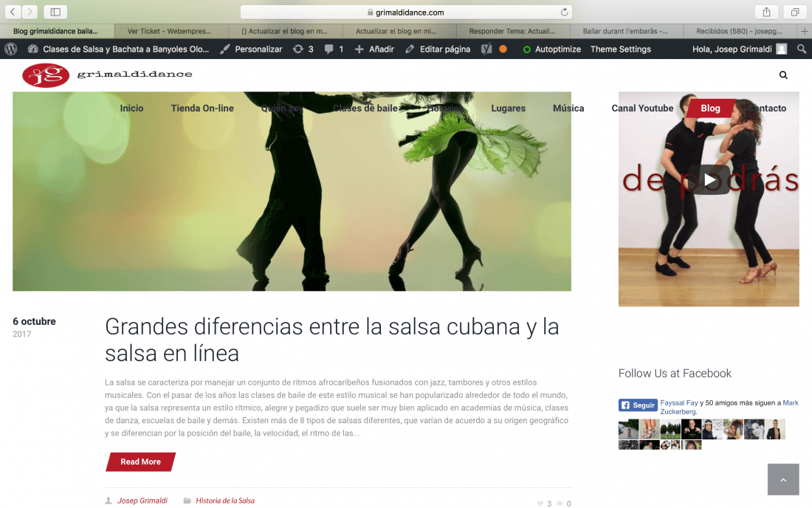Click the Read More button
The width and height of the screenshot is (812, 508).
[141, 462]
